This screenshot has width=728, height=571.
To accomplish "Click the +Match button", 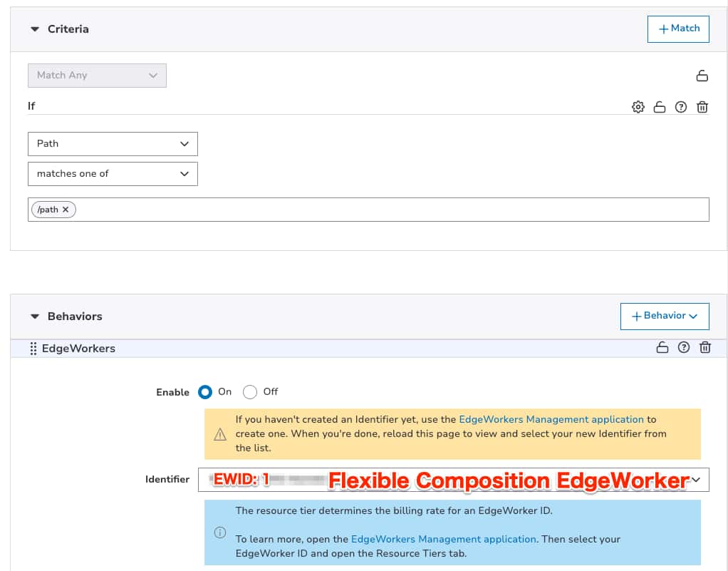I will point(678,29).
